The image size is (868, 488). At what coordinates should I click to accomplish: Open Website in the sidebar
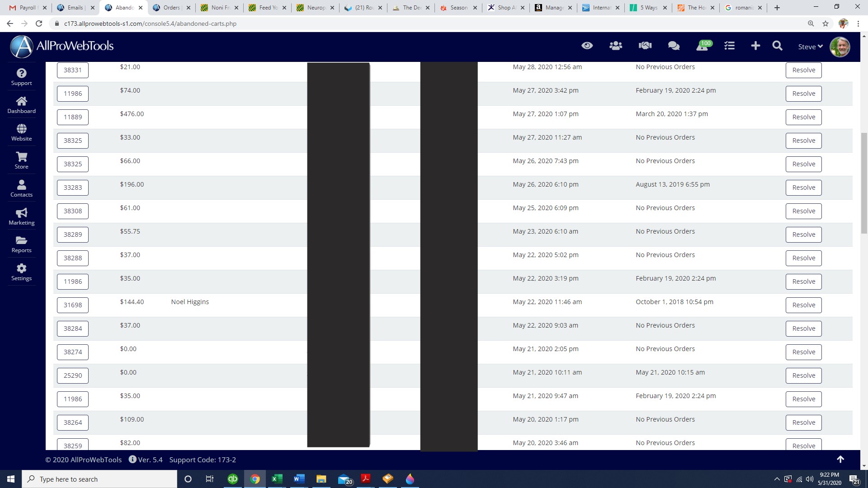21,133
